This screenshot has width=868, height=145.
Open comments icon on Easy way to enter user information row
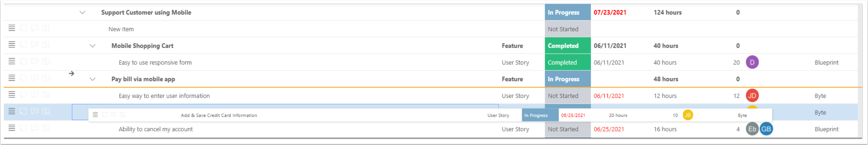(34, 95)
